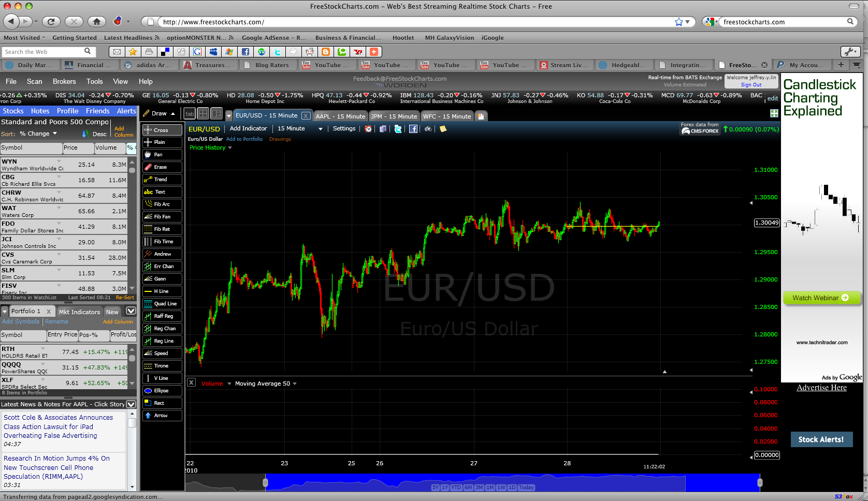This screenshot has height=501, width=868.
Task: Pick the Reg Chan tool
Action: point(162,329)
